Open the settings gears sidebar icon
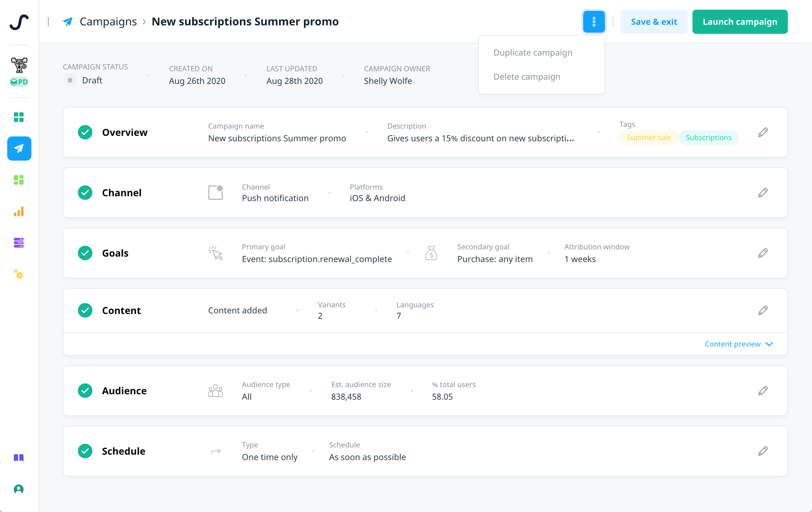The image size is (812, 512). 19,274
